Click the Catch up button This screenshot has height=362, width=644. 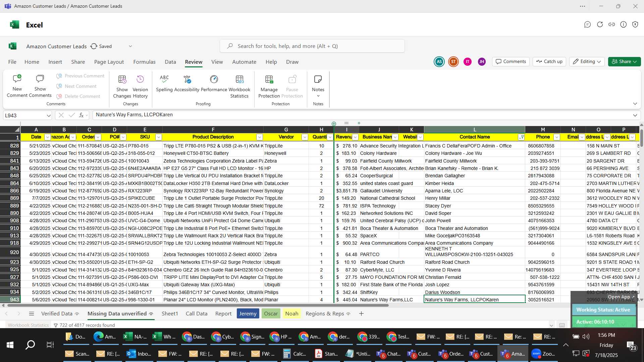(549, 62)
